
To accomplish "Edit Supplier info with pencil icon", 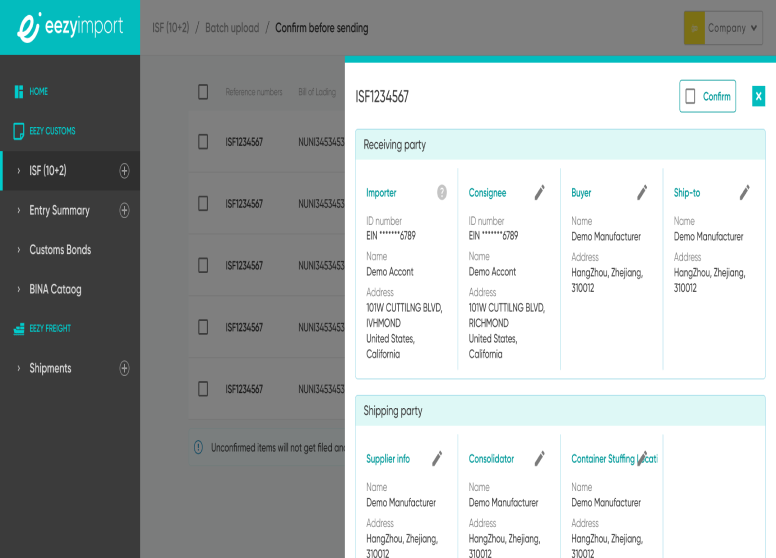I will point(437,459).
